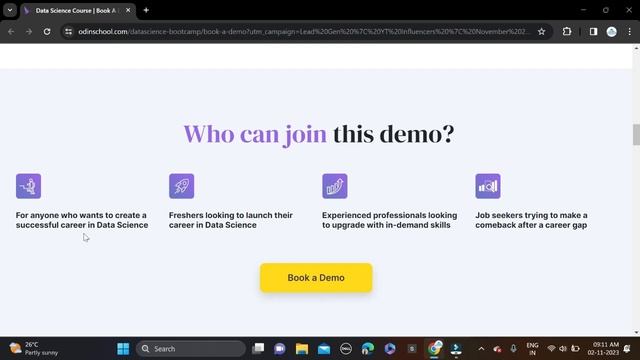The width and height of the screenshot is (640, 360).
Task: Open Microsoft Edge from the taskbar
Action: coord(368,349)
